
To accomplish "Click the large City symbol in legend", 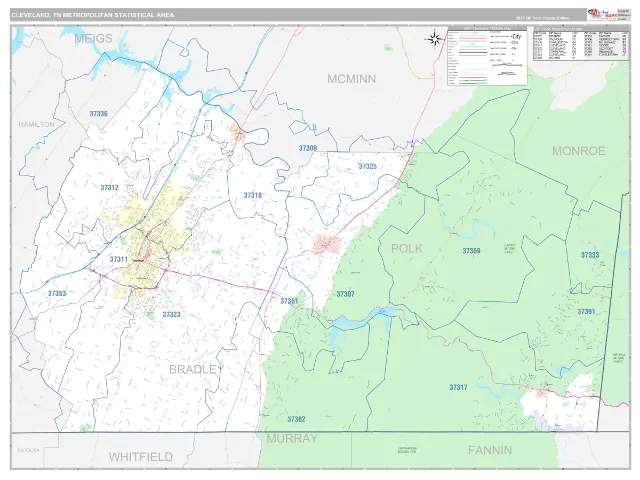I will pos(516,37).
